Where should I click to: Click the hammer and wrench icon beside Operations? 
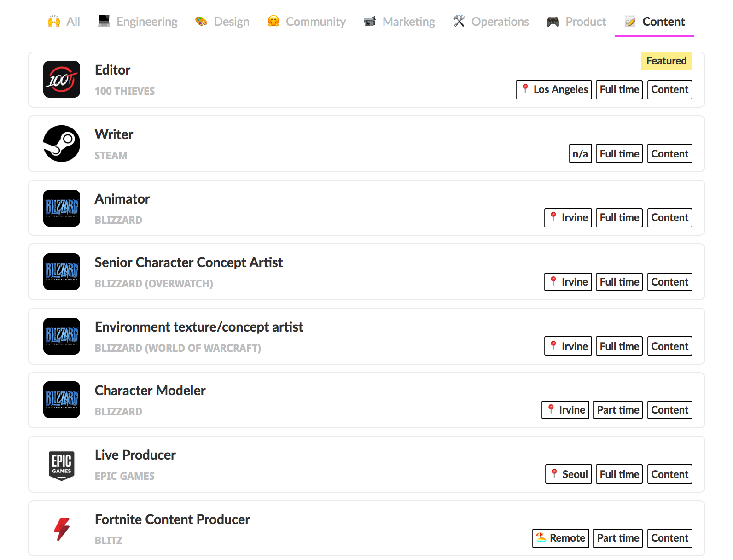point(459,21)
